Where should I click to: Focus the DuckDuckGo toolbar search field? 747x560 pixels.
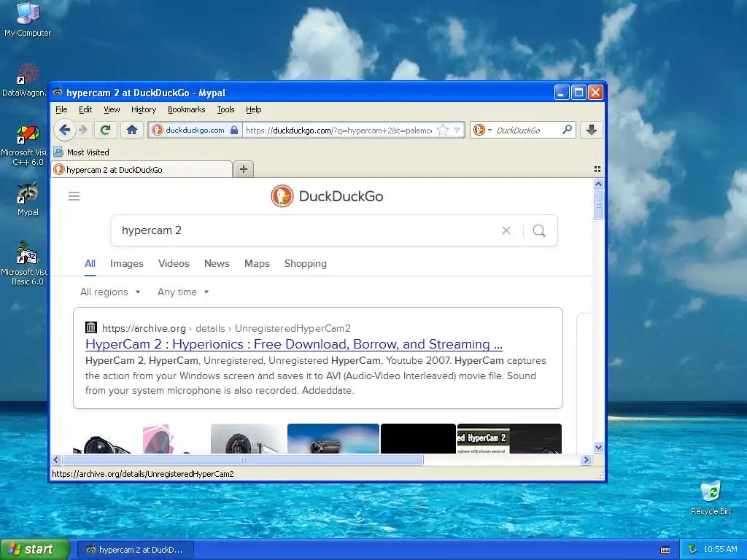pos(527,130)
